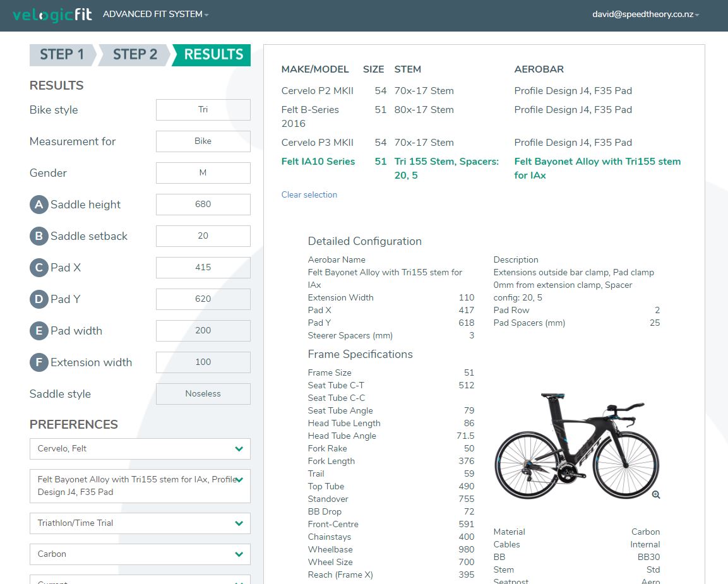Click the Extension width field showing 100
728x584 pixels.
point(203,362)
